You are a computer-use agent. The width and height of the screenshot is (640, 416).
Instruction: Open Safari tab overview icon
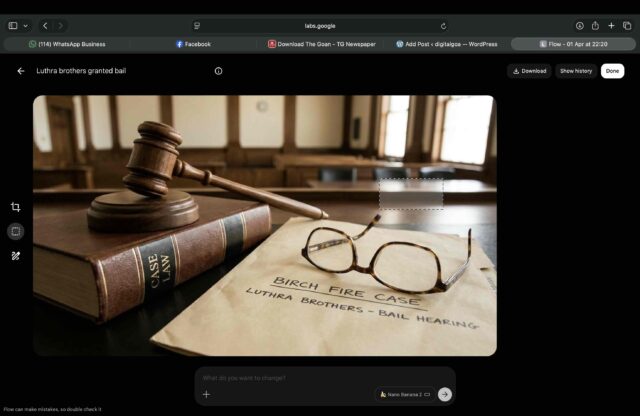[x=627, y=26]
